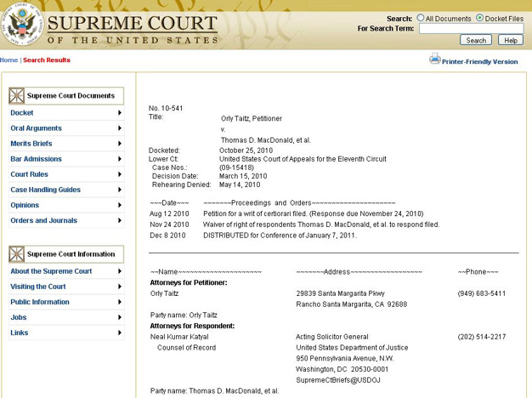Expand the Public Information arrow
532x398 pixels.
point(120,302)
